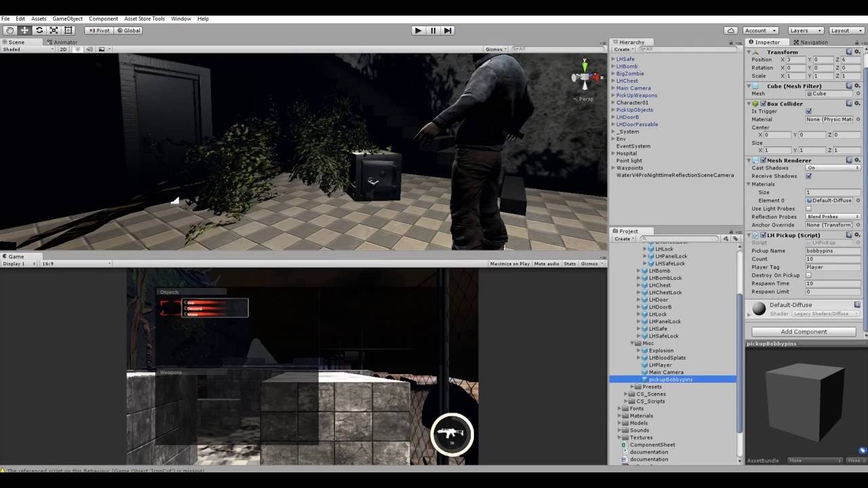Toggle Mute audio in Game view
This screenshot has width=868, height=488.
pyautogui.click(x=547, y=264)
